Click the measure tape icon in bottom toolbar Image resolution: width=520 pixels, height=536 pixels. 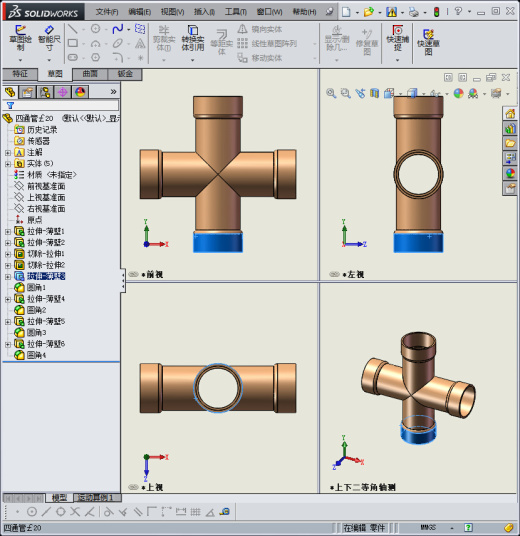(225, 511)
